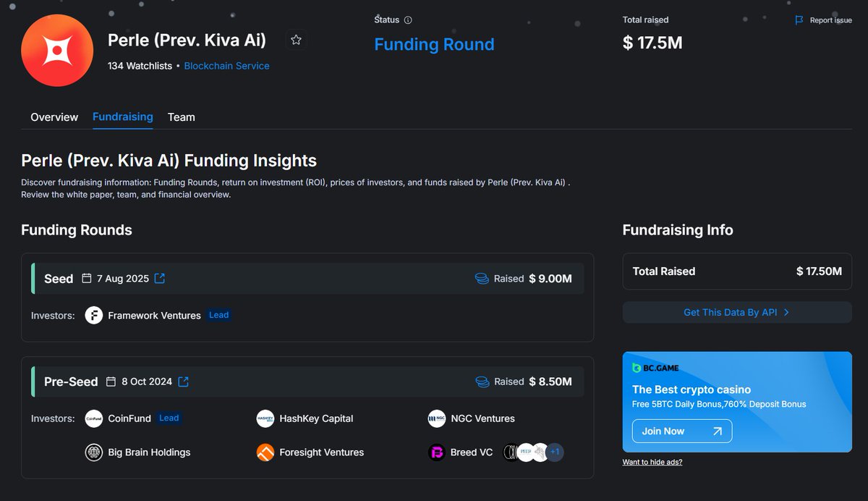Click the HashKey Capital logo
The image size is (868, 501).
coord(265,418)
